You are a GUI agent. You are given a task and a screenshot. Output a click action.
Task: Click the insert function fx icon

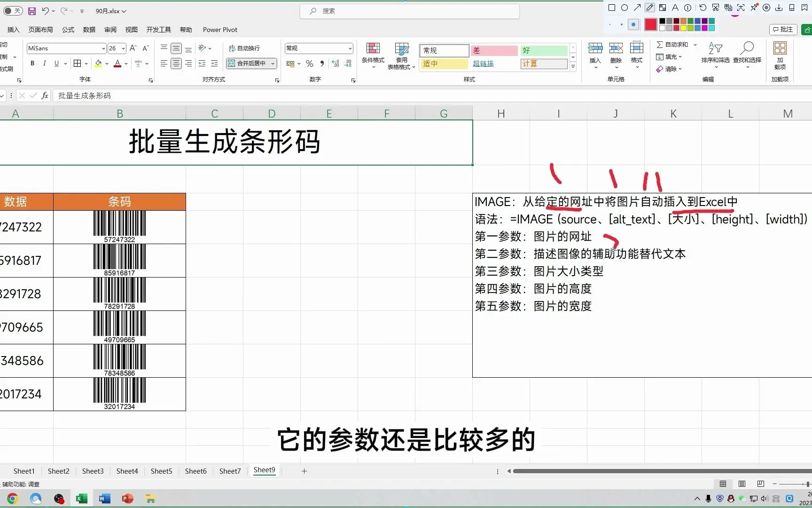[x=45, y=95]
